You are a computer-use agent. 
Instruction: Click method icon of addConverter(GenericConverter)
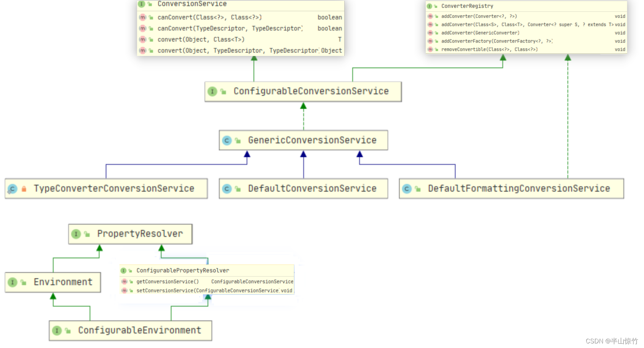coord(430,33)
